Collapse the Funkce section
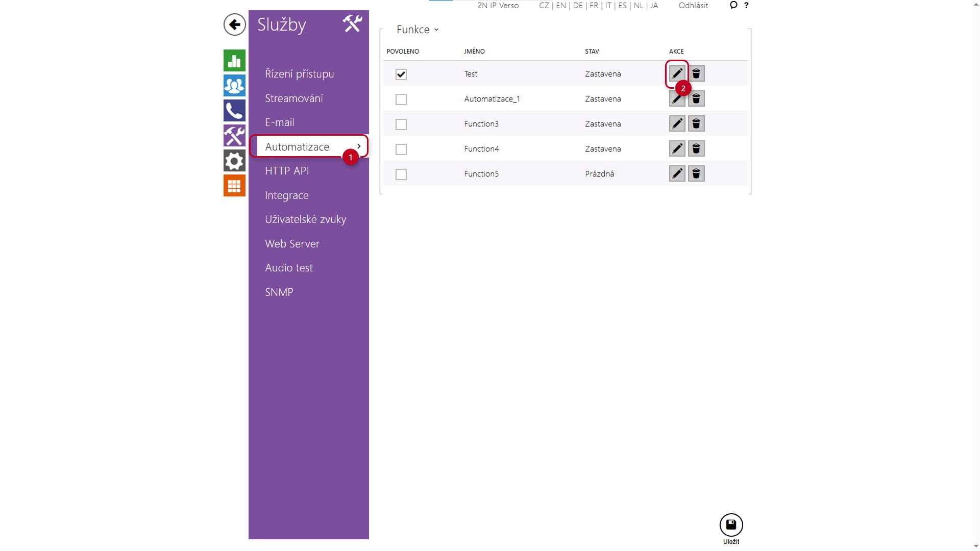The image size is (980, 551). 418,30
